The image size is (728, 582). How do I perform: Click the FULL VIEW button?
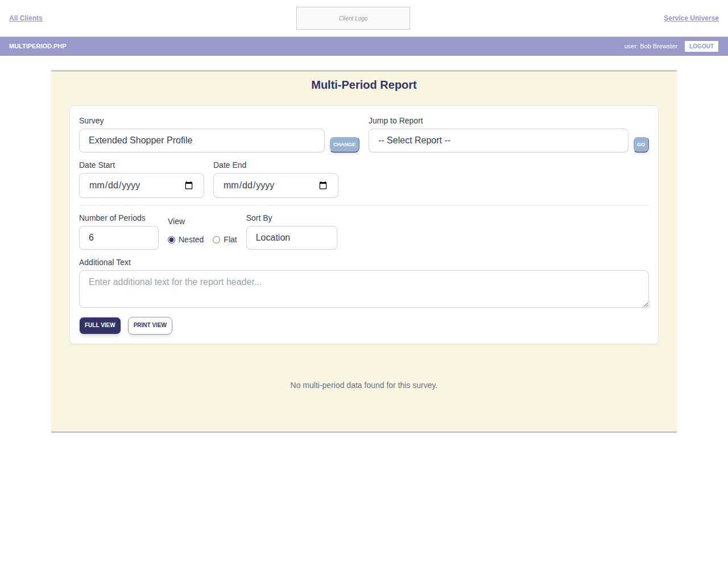point(100,325)
